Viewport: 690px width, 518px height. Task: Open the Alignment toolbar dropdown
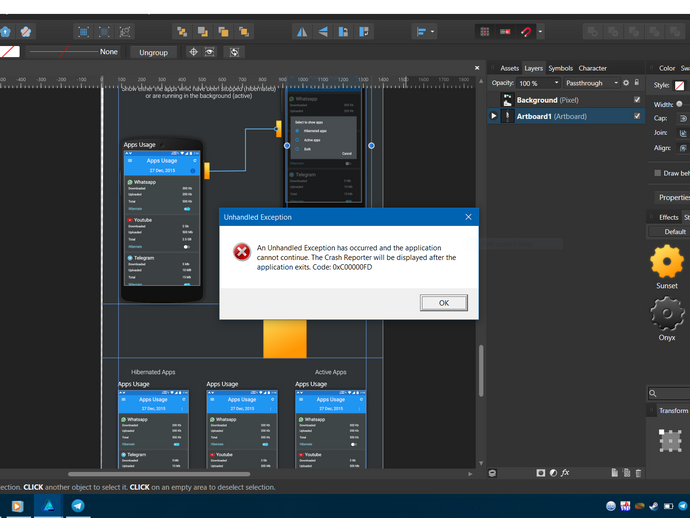pos(425,32)
